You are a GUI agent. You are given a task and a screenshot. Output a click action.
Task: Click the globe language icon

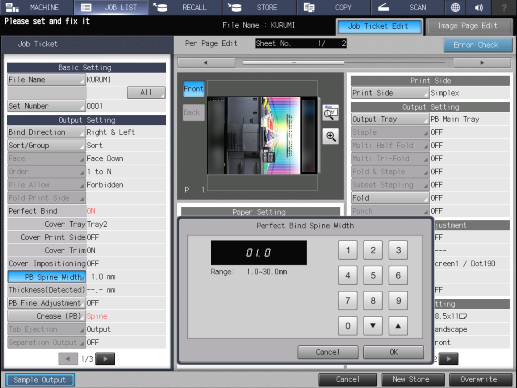tap(455, 7)
